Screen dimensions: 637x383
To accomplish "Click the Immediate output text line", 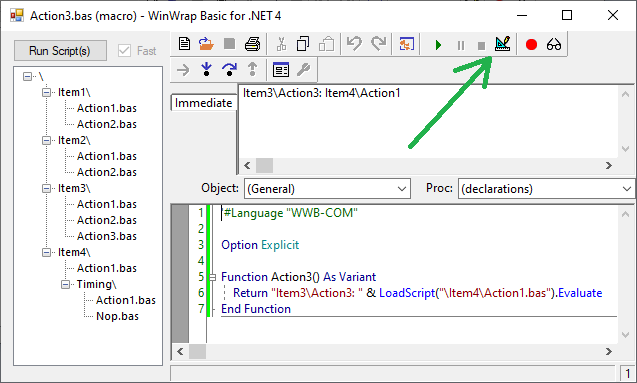I will pos(322,93).
